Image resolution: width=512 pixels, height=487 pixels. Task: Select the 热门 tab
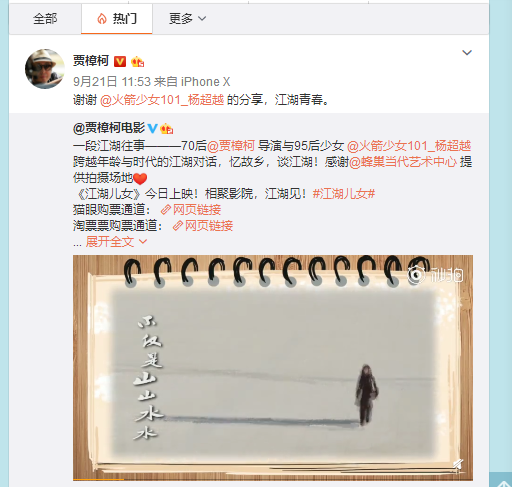pos(117,19)
